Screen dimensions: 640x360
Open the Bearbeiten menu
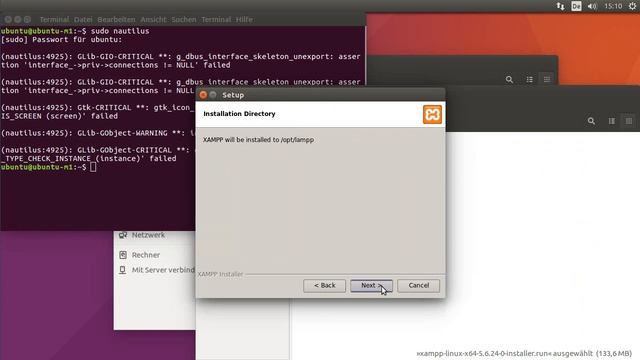116,19
